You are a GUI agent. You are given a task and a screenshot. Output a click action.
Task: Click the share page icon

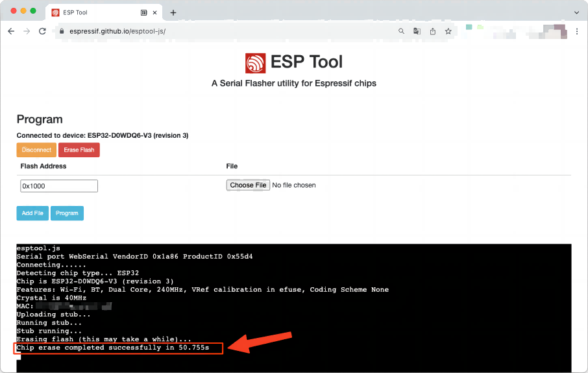pyautogui.click(x=433, y=31)
